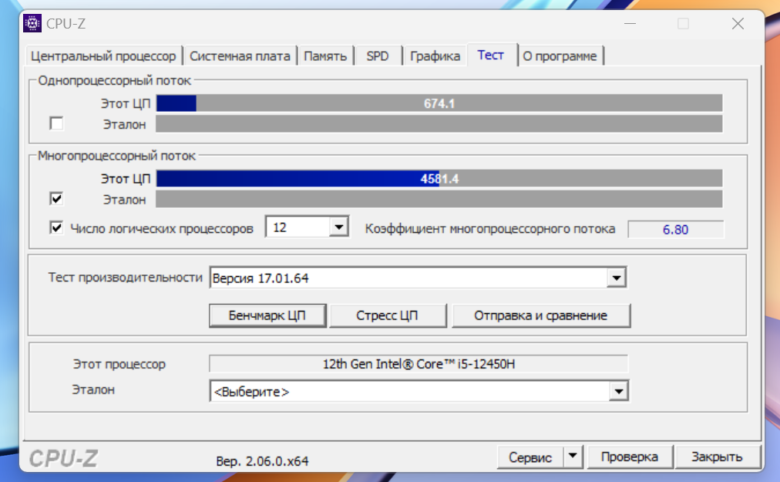This screenshot has width=780, height=482.
Task: Click the CPU-Z app icon in title bar
Action: click(x=32, y=23)
